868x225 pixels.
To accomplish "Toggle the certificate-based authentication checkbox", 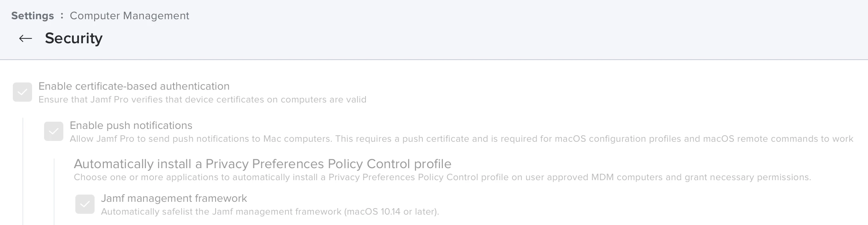I will (22, 92).
